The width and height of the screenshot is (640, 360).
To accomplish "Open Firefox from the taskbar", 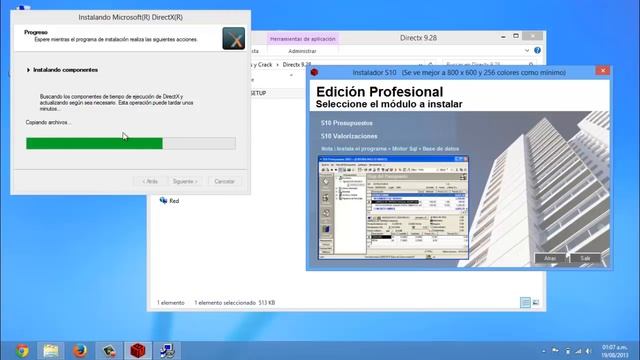I will click(80, 351).
